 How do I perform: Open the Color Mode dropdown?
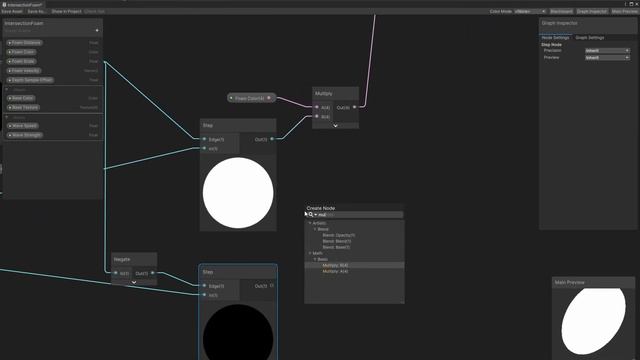(x=530, y=11)
